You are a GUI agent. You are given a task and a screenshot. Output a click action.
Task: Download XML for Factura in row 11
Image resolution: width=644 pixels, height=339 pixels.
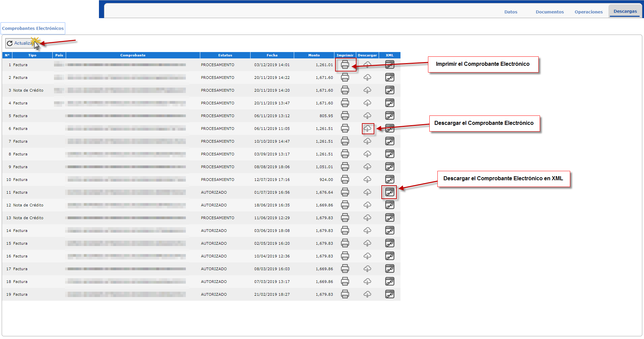click(x=389, y=192)
